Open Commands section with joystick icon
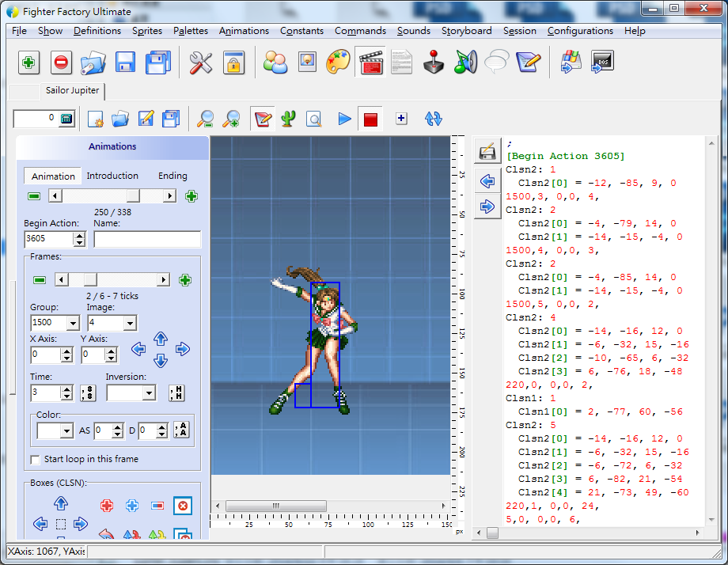This screenshot has width=728, height=565. point(434,63)
